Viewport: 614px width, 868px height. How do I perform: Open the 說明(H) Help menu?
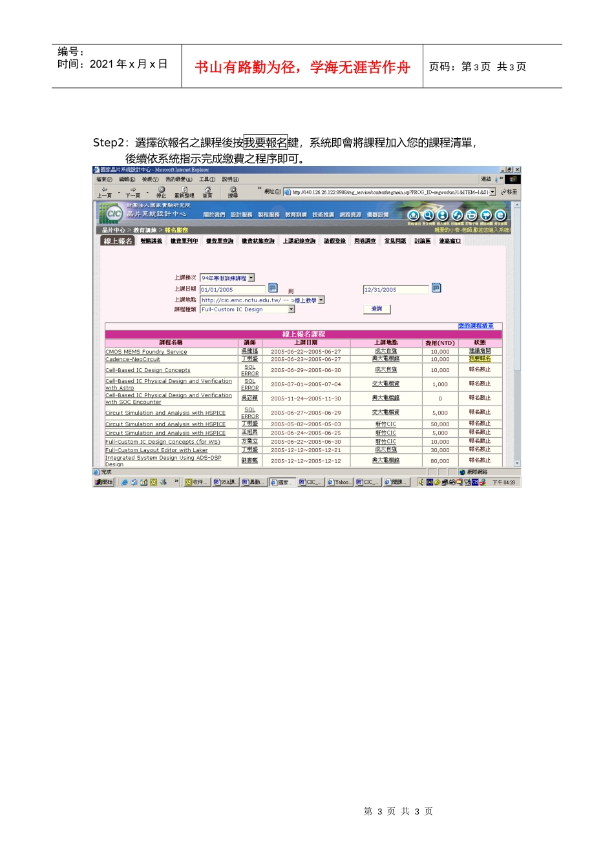(231, 180)
